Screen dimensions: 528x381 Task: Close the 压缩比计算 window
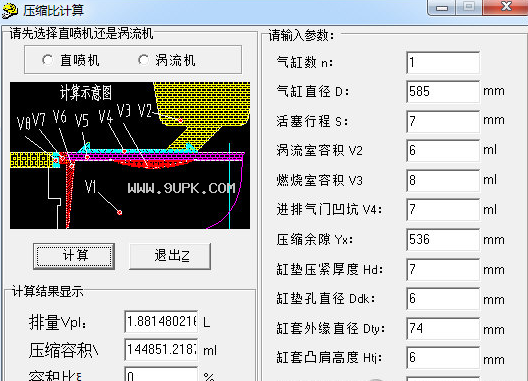pyautogui.click(x=506, y=7)
